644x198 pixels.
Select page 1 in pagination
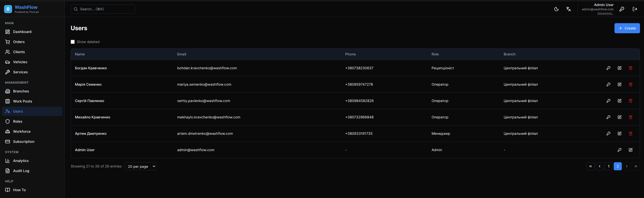(x=608, y=166)
